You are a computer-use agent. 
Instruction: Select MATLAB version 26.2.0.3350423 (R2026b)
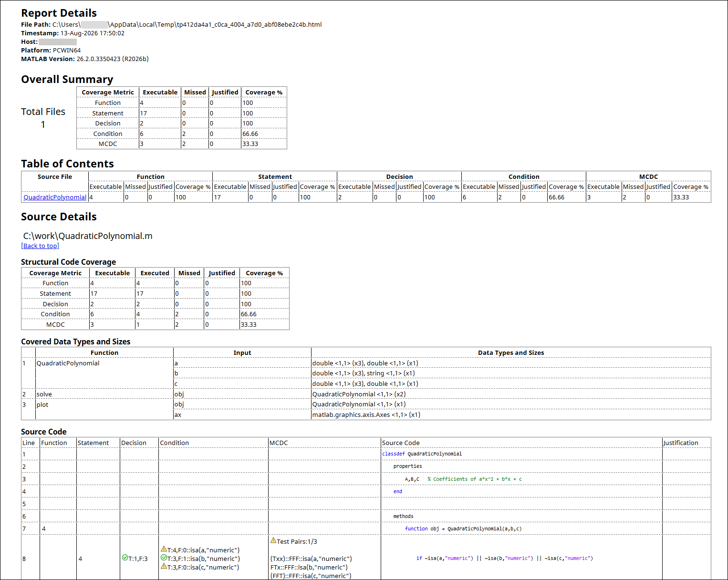pos(113,59)
